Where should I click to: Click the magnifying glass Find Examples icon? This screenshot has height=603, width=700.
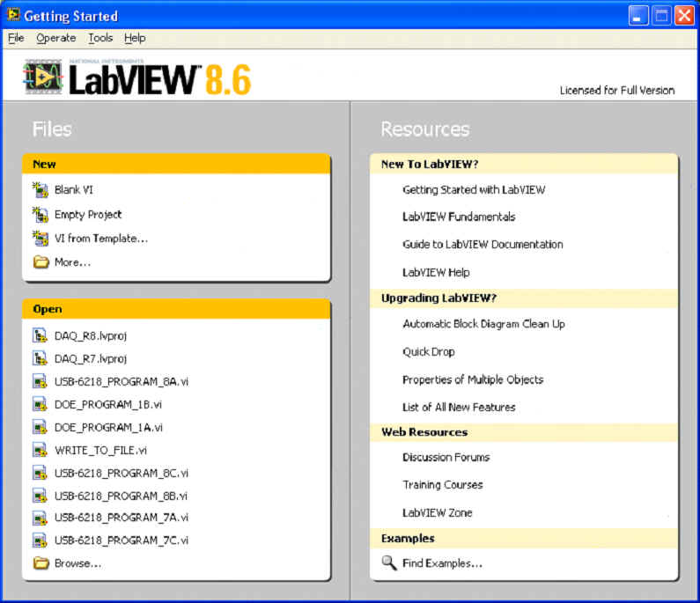(389, 563)
